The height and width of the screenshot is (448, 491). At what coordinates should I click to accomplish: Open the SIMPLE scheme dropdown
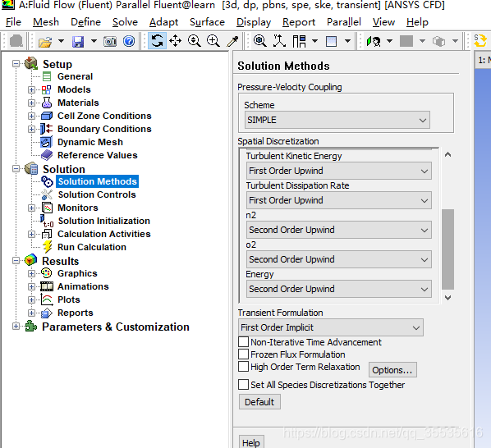click(x=337, y=120)
